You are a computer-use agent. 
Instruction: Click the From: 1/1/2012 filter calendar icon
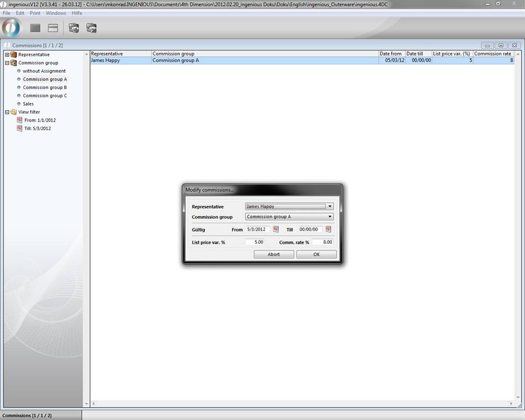(x=20, y=120)
